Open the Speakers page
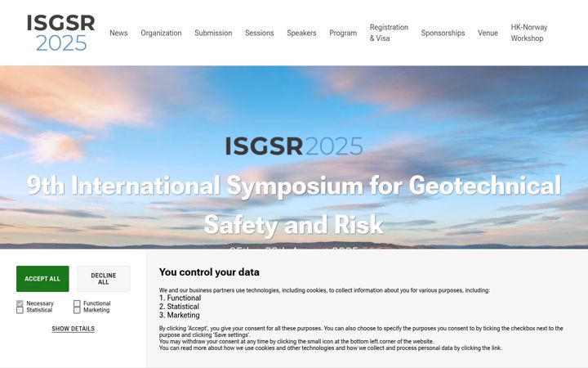The image size is (588, 368). click(301, 33)
